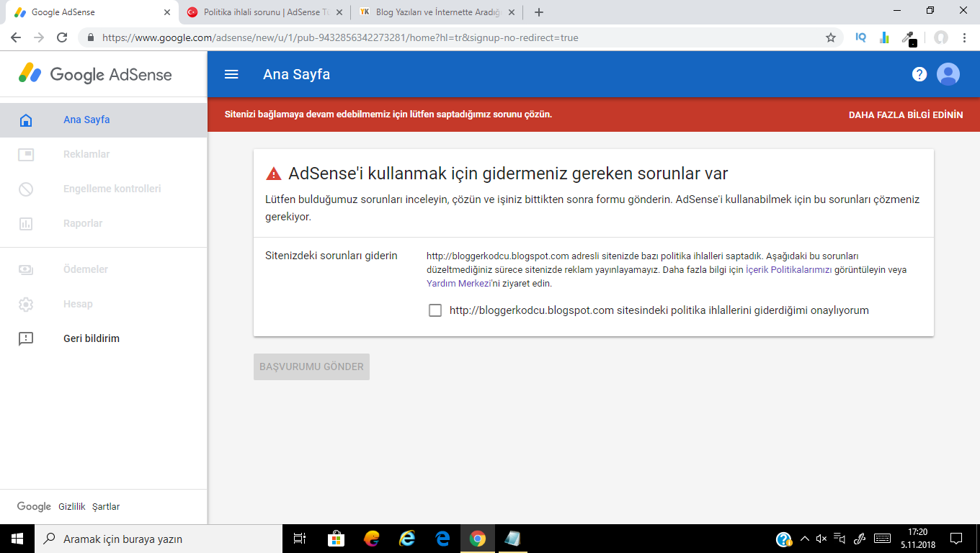Screen dimensions: 980x553
Task: Open the Gizlilik footer link
Action: 72,507
